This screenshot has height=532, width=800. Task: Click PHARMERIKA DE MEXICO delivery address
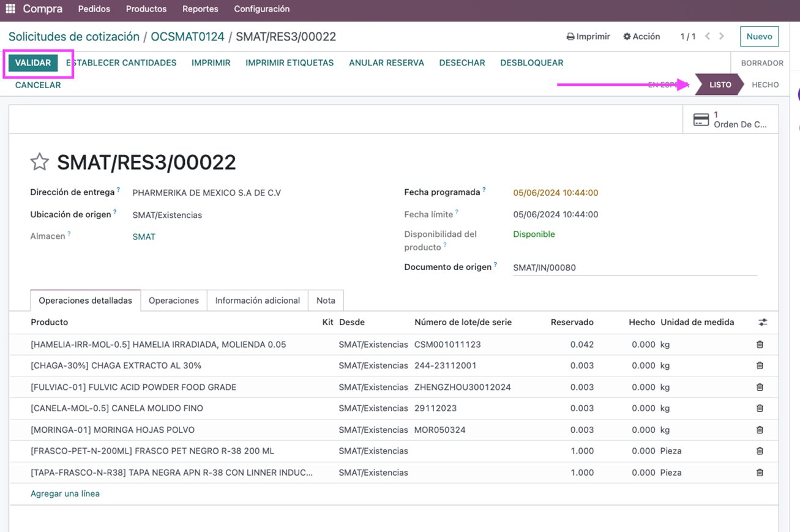207,193
